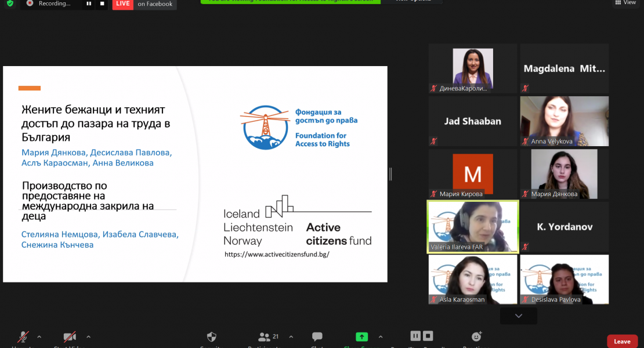Click muted mic icon on Jad Shaaban tile

434,141
